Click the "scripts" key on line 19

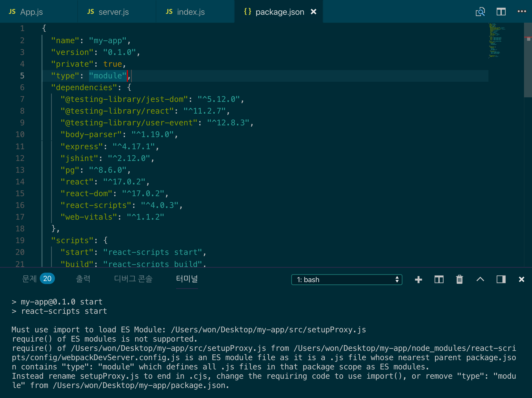[72, 240]
